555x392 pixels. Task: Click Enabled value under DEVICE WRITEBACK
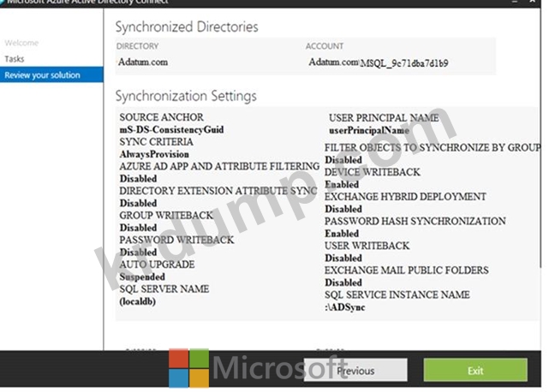click(x=342, y=184)
